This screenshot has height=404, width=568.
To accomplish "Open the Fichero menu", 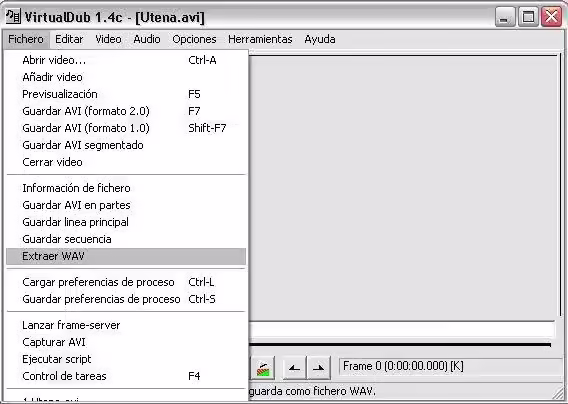I will pos(26,39).
